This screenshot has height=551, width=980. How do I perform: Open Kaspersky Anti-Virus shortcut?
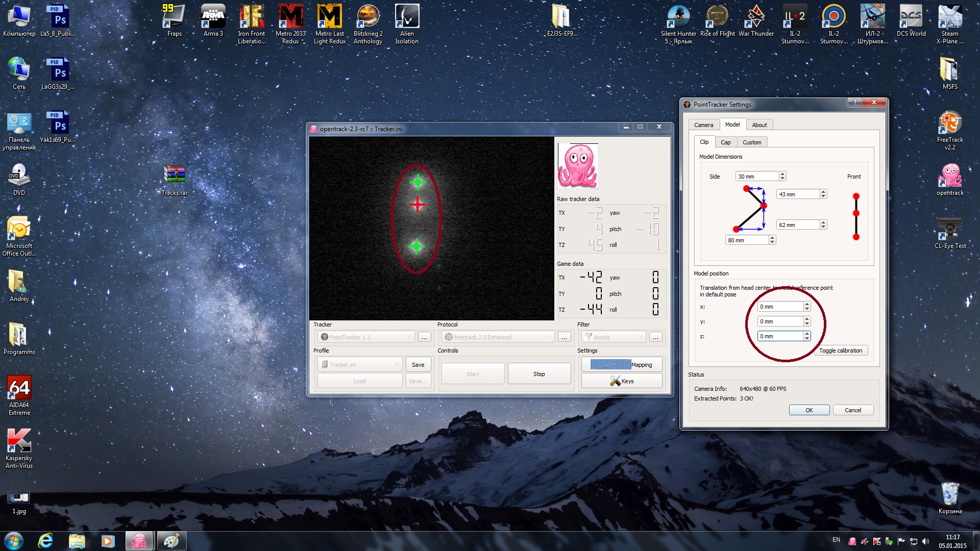coord(19,448)
